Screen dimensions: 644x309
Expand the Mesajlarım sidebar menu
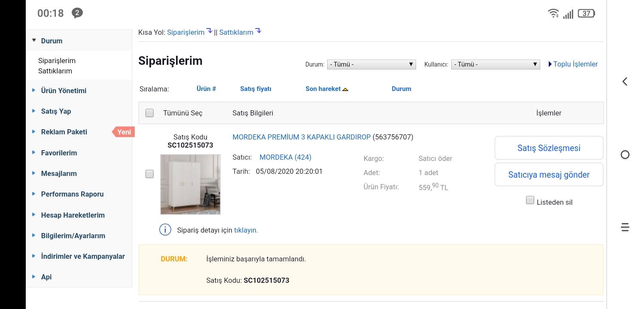59,173
